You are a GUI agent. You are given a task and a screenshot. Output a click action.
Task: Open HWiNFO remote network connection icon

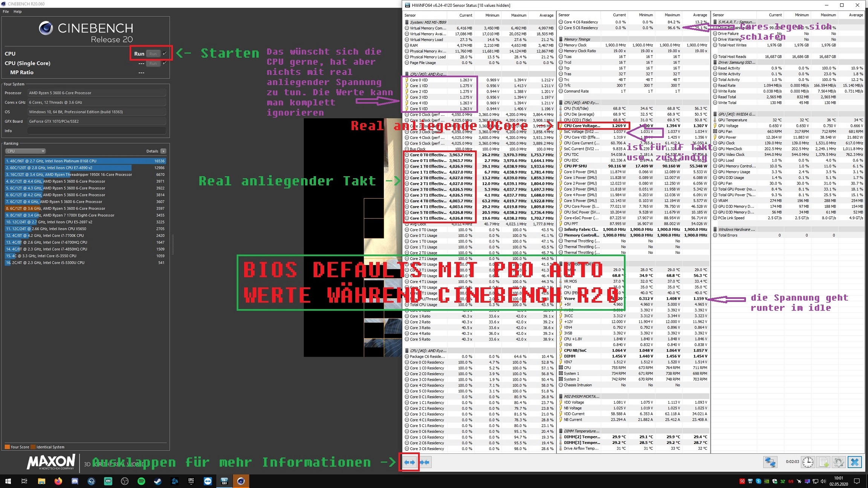coord(770,462)
